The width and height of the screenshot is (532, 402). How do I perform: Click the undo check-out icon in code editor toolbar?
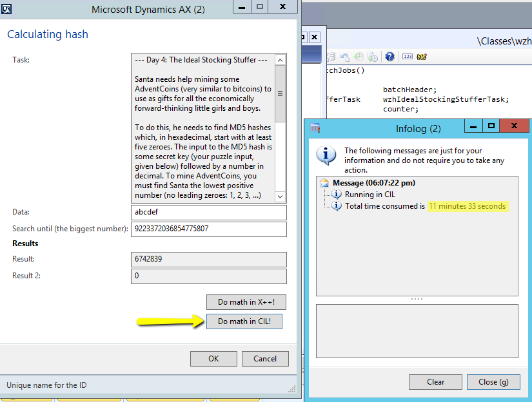(x=345, y=57)
